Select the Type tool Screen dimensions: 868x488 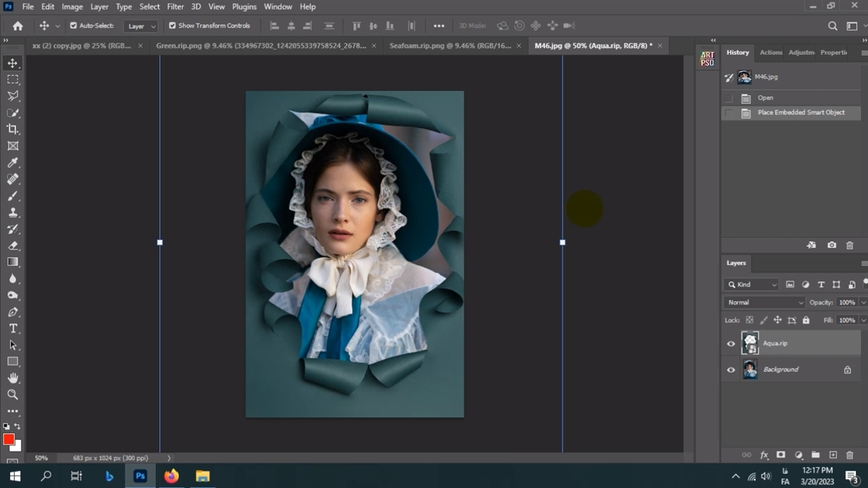(x=13, y=328)
